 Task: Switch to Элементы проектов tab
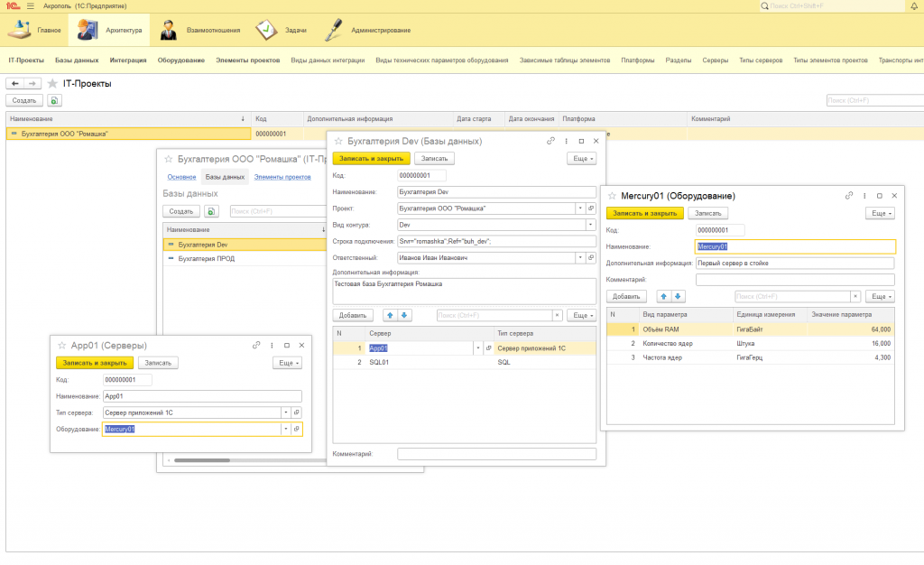click(282, 177)
